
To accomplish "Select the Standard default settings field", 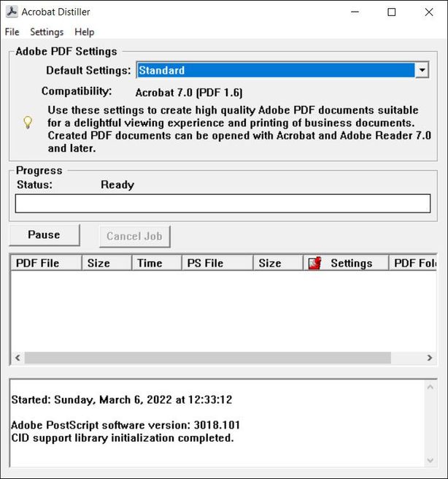I will 276,70.
